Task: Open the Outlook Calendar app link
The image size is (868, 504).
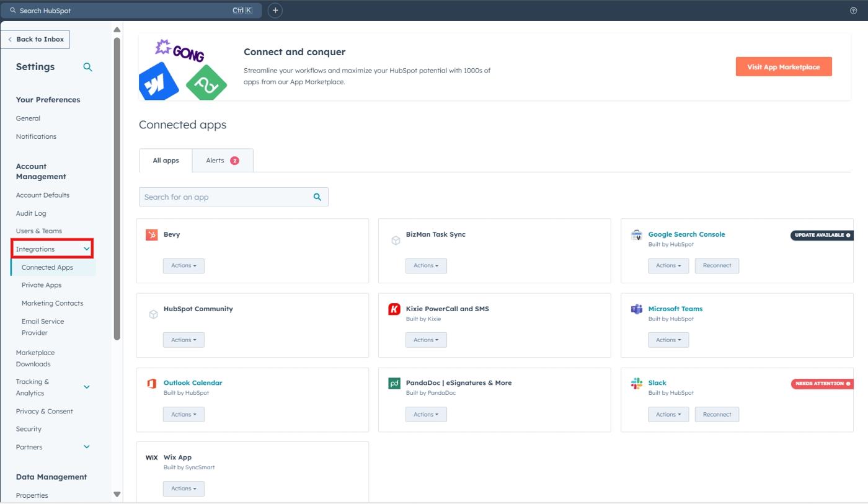Action: (193, 383)
